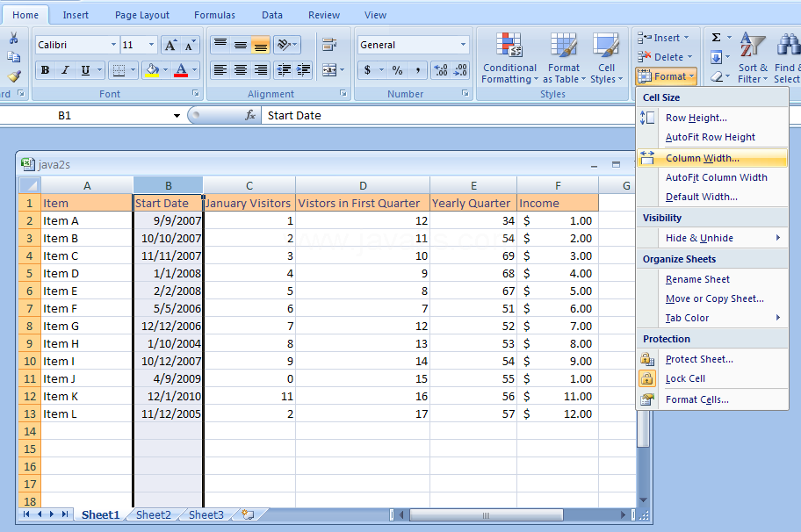Click the Insert Worksheet tab icon

(249, 514)
